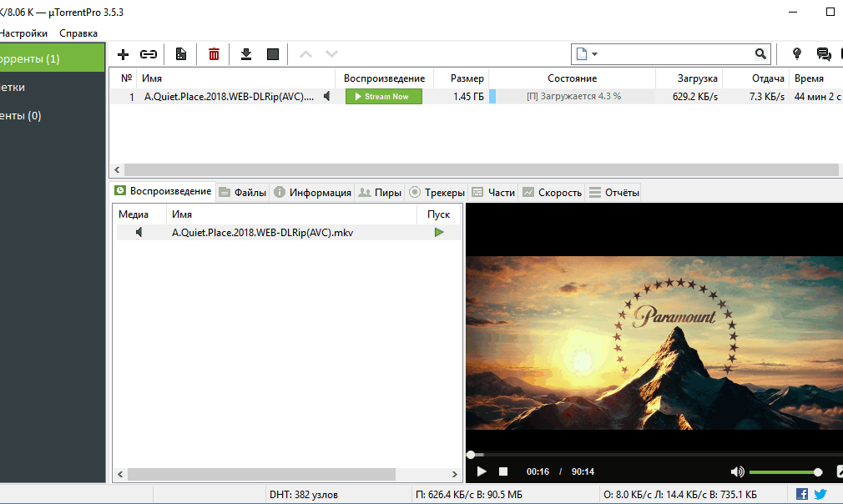The width and height of the screenshot is (843, 504).
Task: Open Twitter icon in status bar
Action: pos(820,494)
